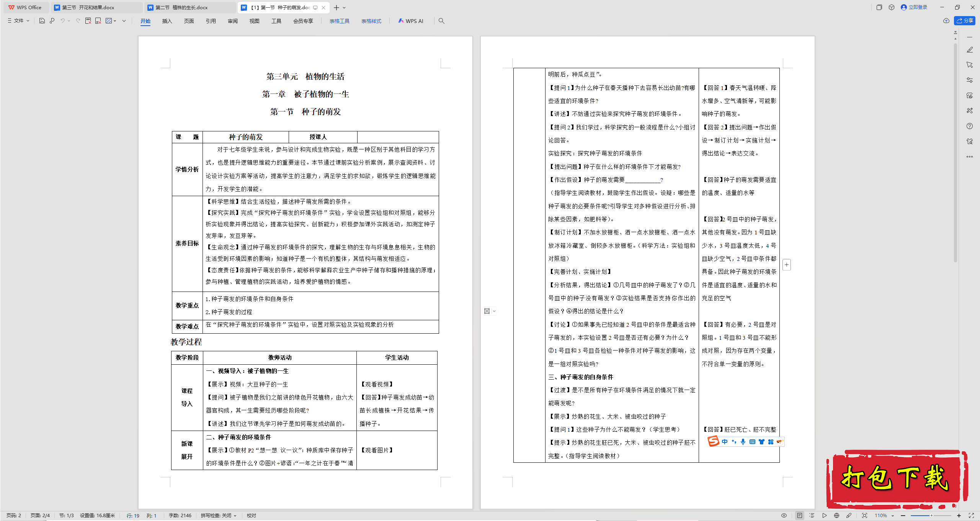Click the 校对 proofreading button in status bar
Screen dimensions: 980x521
click(252, 516)
